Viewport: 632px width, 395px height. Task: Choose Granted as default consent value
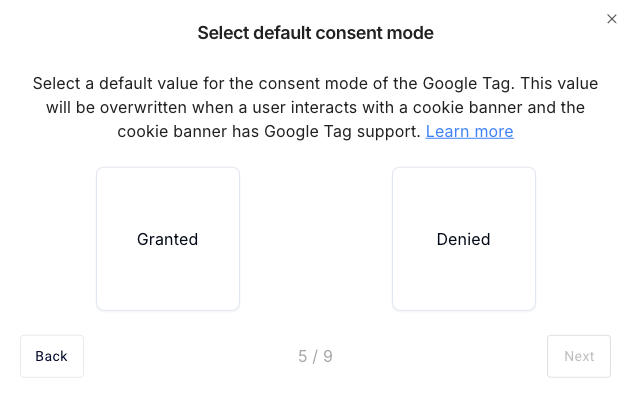point(168,239)
